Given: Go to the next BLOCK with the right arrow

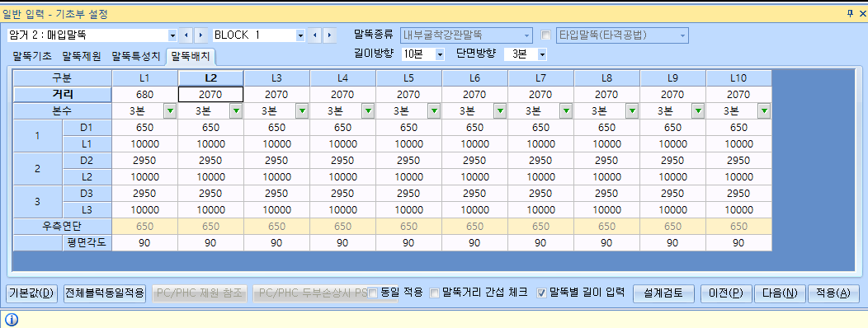Looking at the screenshot, I should pyautogui.click(x=329, y=35).
